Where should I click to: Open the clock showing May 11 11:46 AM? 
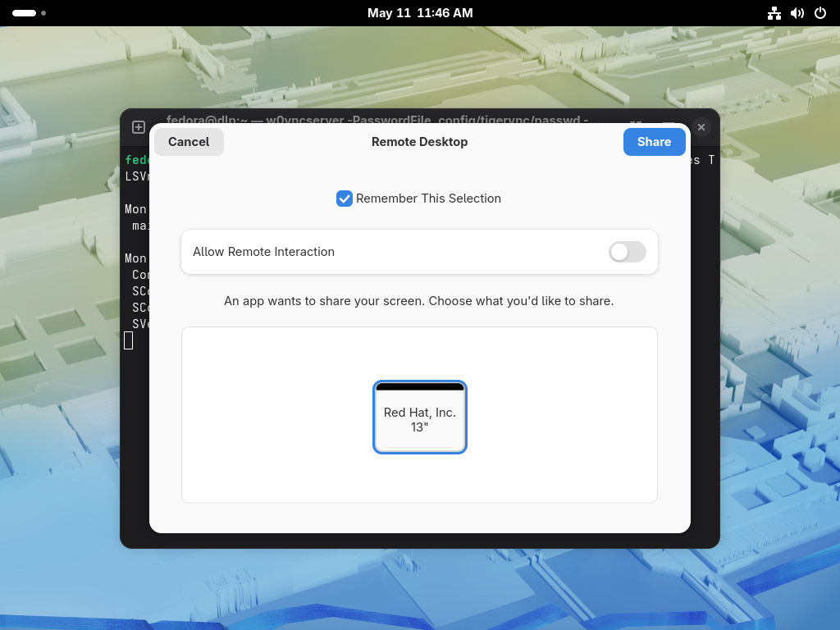(420, 13)
